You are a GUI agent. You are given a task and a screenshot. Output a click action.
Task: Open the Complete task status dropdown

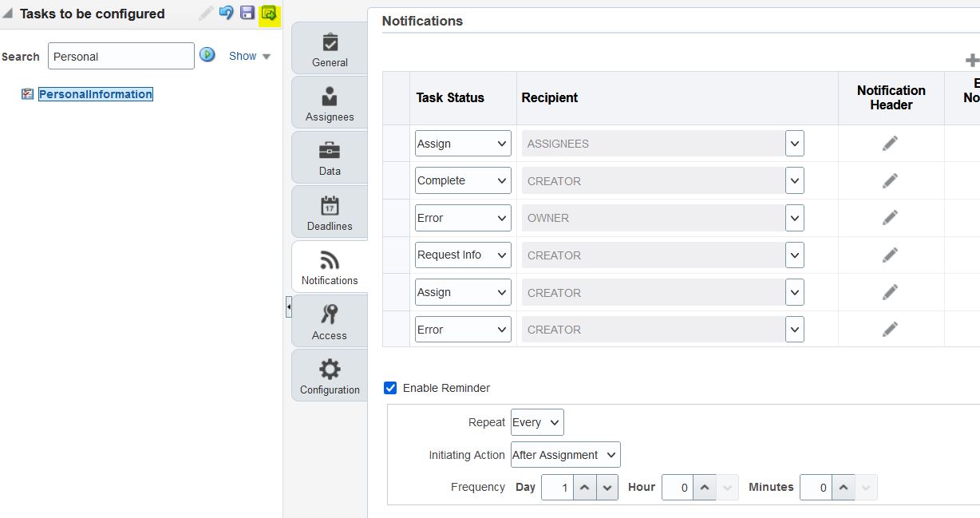[463, 180]
